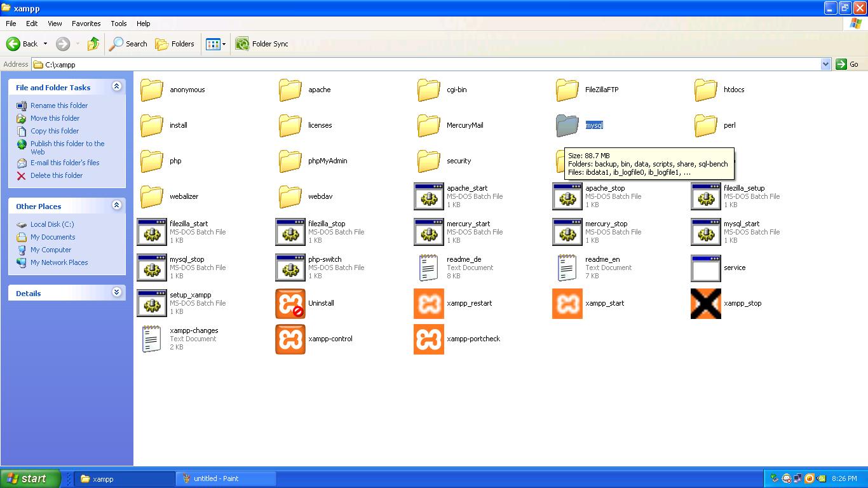The width and height of the screenshot is (868, 488).
Task: Select the filezilla_setup batch file icon
Action: coord(706,197)
